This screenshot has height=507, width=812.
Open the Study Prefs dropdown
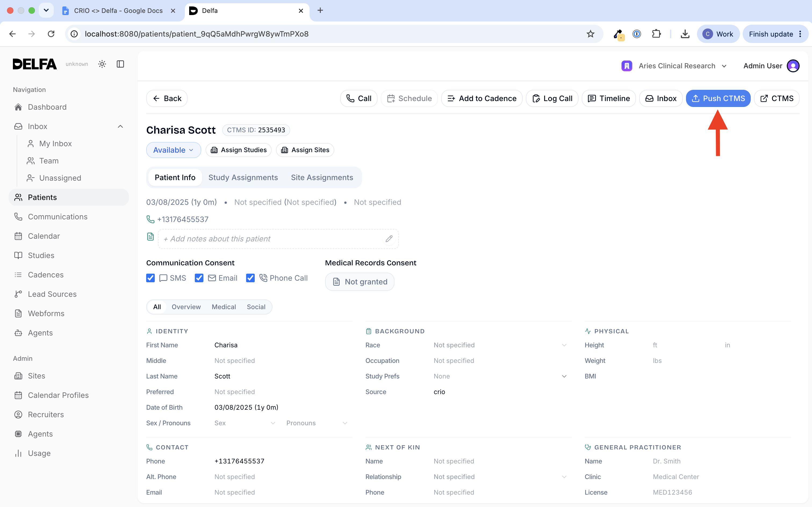tap(500, 376)
